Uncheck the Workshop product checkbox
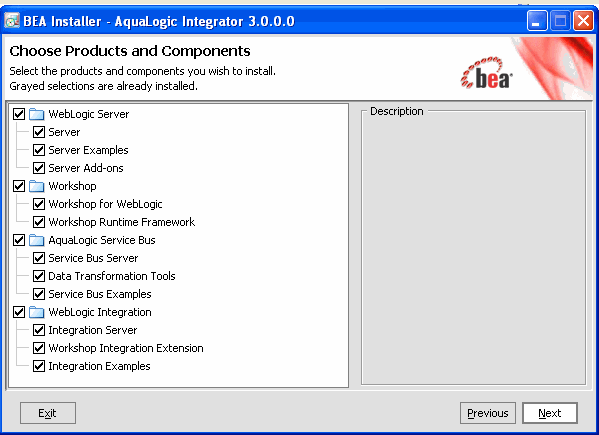This screenshot has height=435, width=599. [19, 186]
